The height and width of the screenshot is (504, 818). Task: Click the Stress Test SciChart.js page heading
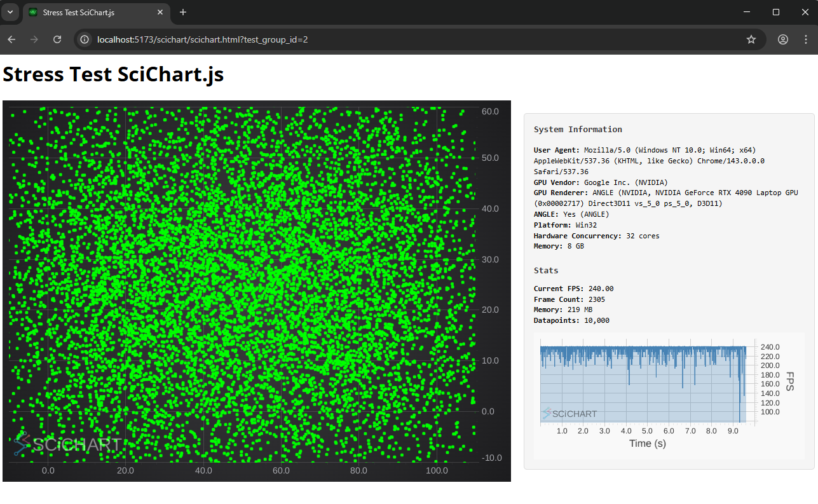[113, 74]
